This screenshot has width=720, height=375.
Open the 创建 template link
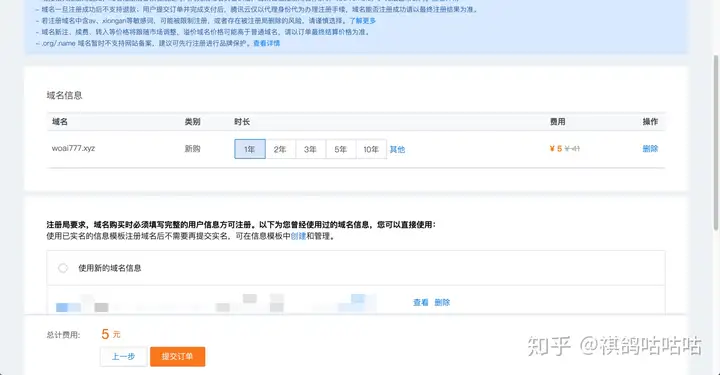[298, 236]
